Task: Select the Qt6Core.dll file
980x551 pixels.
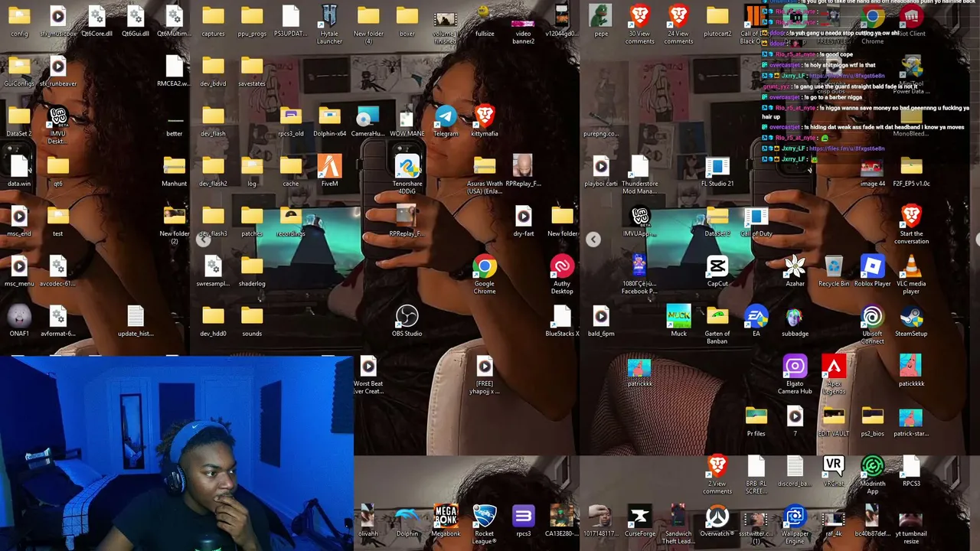Action: click(x=96, y=16)
